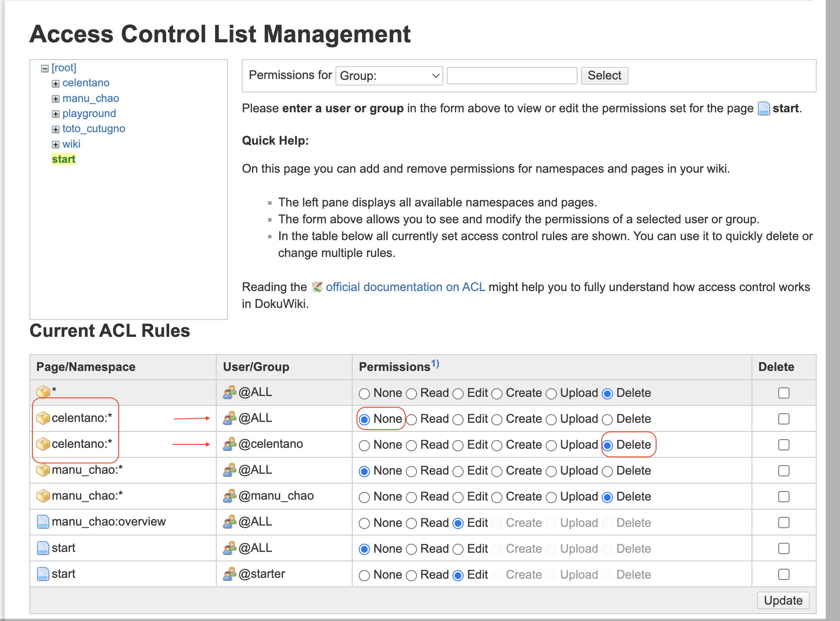The width and height of the screenshot is (840, 621).
Task: Click the page icon beside manu_chao:overview
Action: point(43,522)
